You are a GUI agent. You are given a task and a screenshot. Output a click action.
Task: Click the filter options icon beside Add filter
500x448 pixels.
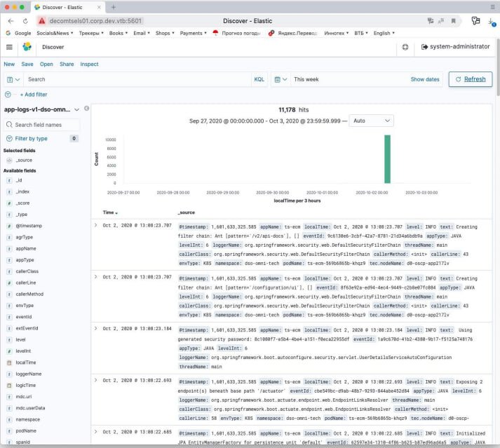(8, 95)
